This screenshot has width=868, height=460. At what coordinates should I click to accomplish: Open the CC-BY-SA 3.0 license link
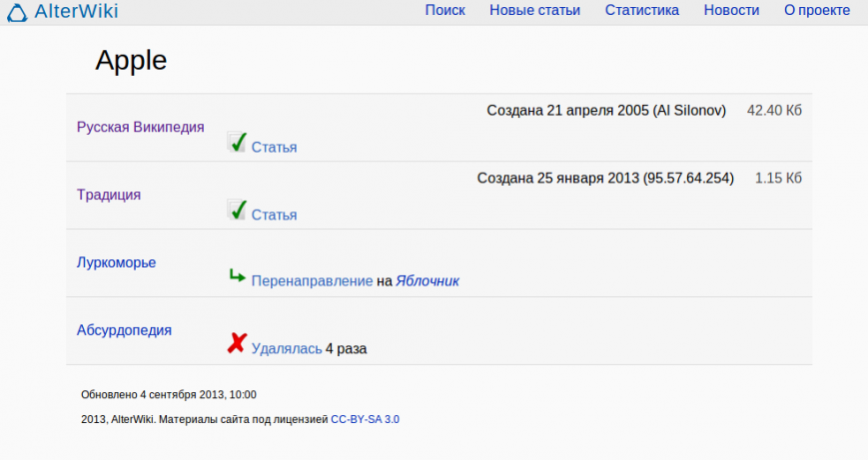(365, 420)
